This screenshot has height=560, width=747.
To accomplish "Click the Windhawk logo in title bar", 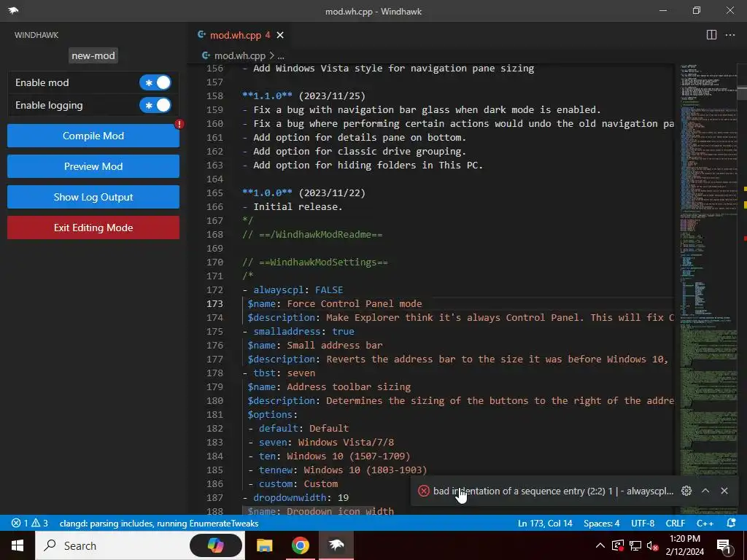I will tap(13, 10).
